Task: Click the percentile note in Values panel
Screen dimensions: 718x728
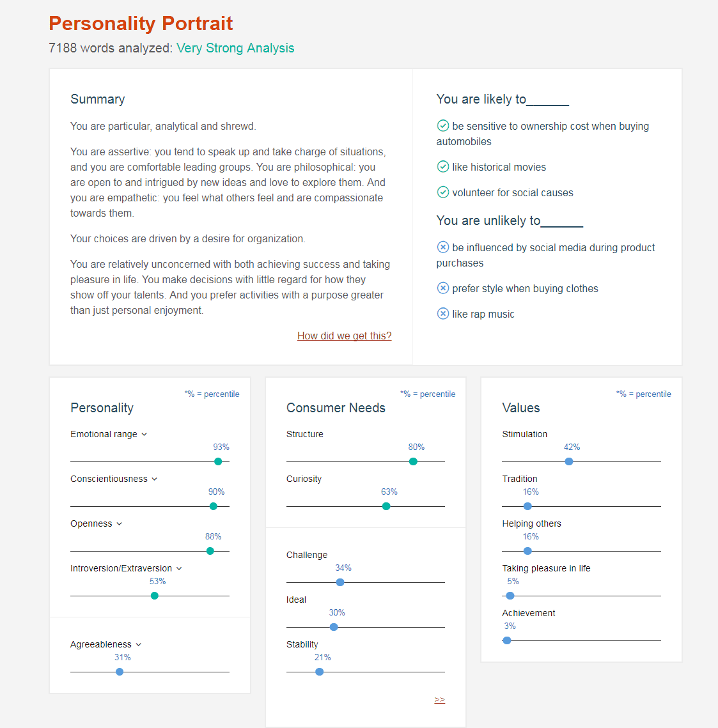Action: pyautogui.click(x=643, y=394)
